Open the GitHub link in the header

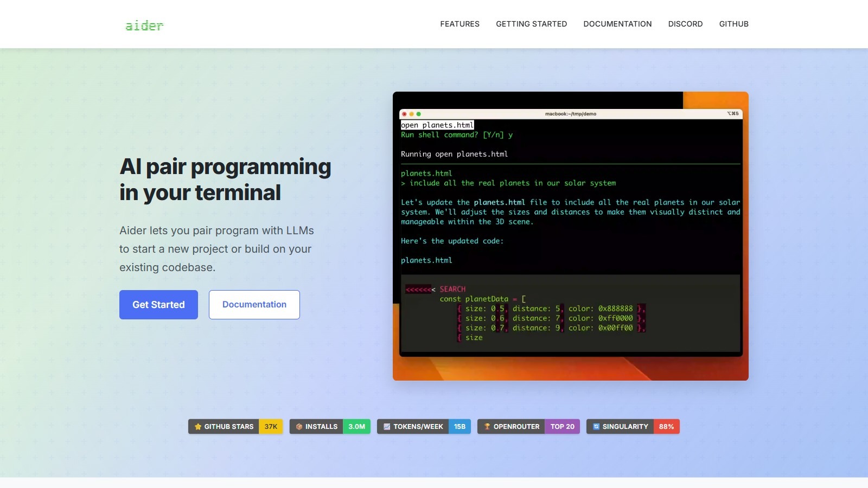coord(733,24)
